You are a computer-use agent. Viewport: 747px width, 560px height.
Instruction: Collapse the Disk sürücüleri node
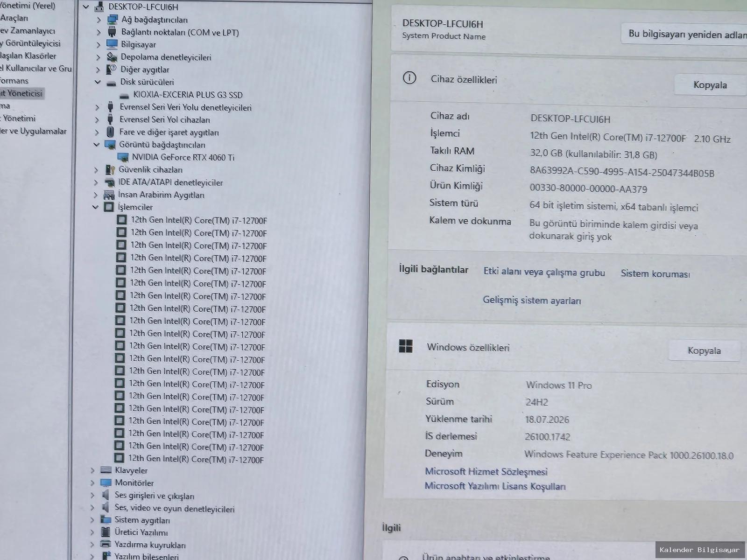click(98, 82)
